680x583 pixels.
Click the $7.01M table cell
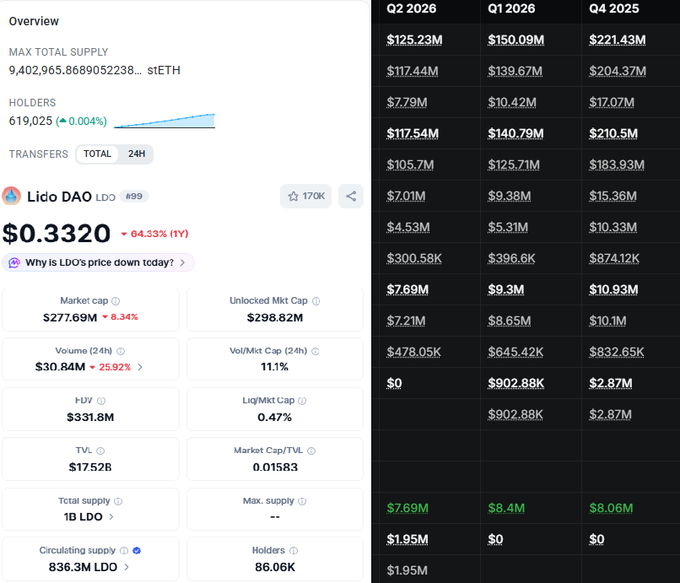coord(406,196)
